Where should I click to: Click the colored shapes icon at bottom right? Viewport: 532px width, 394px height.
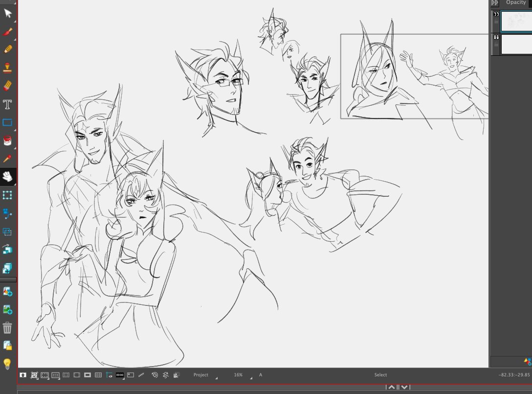[528, 362]
